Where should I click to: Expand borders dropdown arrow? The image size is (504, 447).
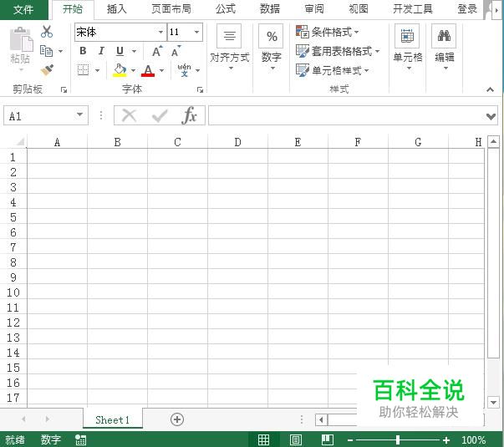pyautogui.click(x=97, y=70)
